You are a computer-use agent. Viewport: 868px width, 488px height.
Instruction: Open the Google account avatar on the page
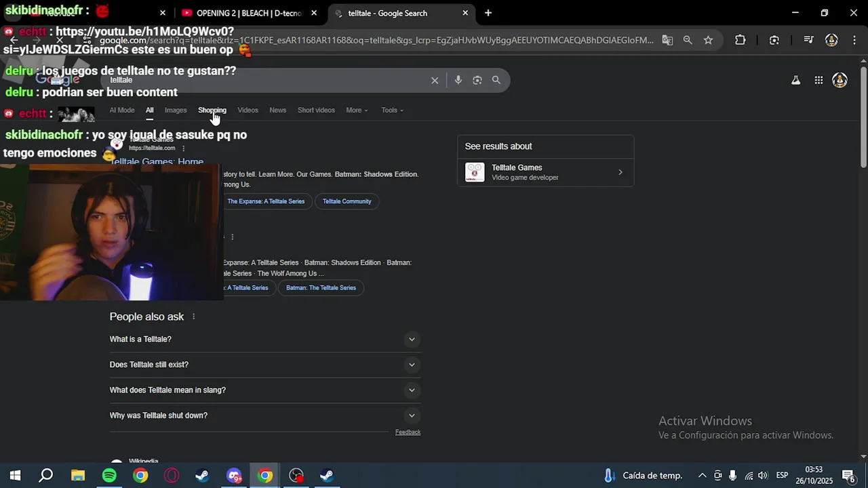coord(840,81)
